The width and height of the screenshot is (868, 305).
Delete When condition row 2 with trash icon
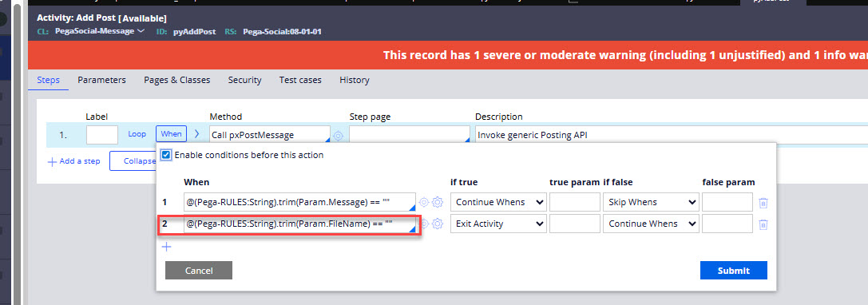tap(763, 224)
